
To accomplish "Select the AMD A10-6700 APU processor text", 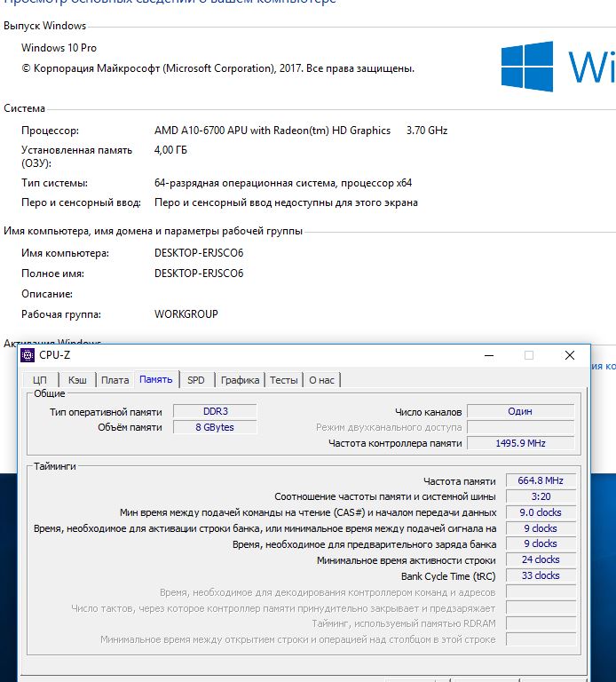I will [x=272, y=131].
